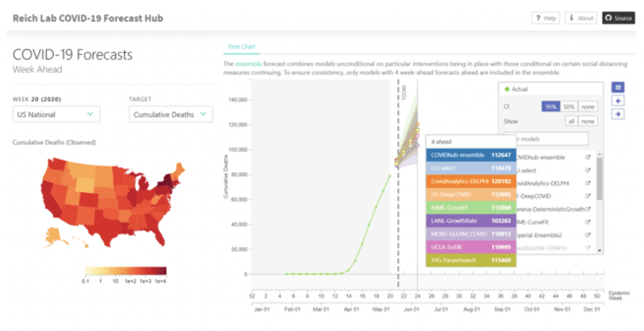Viewport: 644px width, 331px height.
Task: Click the LANL-GrowthRate 103263 tooltip row
Action: [x=471, y=221]
